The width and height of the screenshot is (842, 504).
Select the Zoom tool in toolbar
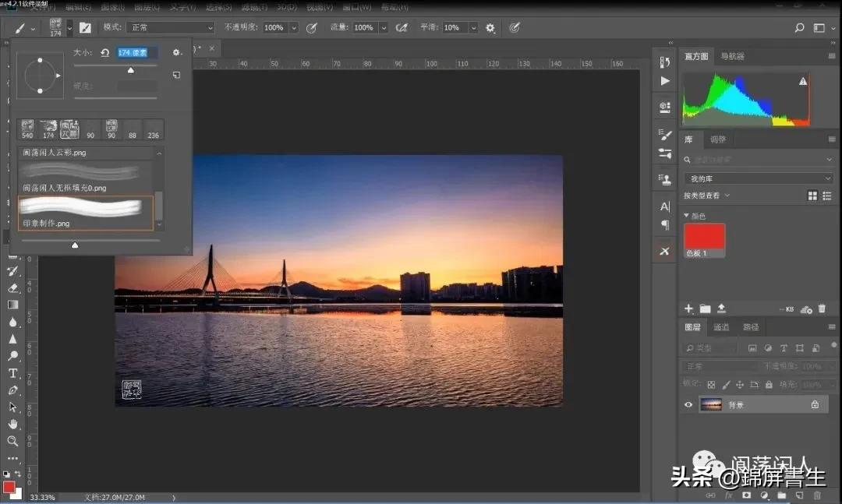(12, 441)
